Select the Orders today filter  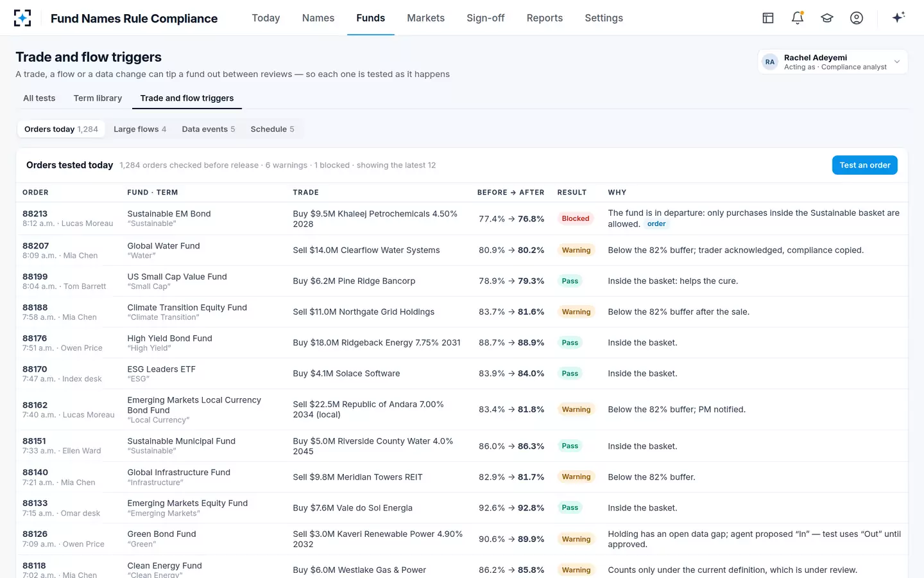pyautogui.click(x=61, y=129)
